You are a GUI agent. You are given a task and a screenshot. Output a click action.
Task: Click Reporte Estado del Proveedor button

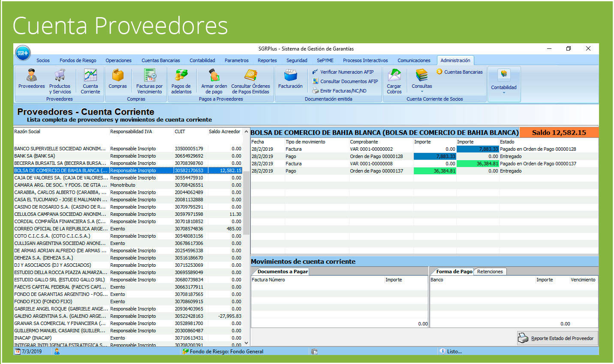tap(557, 338)
